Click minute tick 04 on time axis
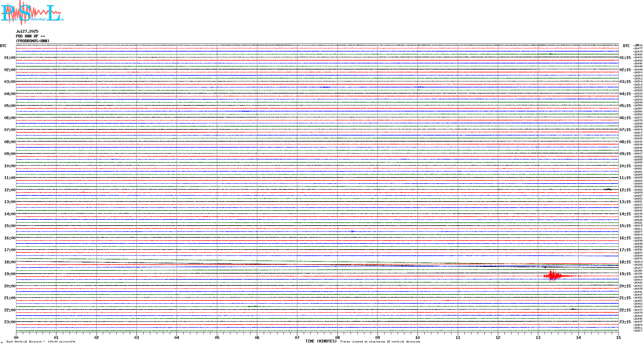The image size is (644, 346). [177, 337]
